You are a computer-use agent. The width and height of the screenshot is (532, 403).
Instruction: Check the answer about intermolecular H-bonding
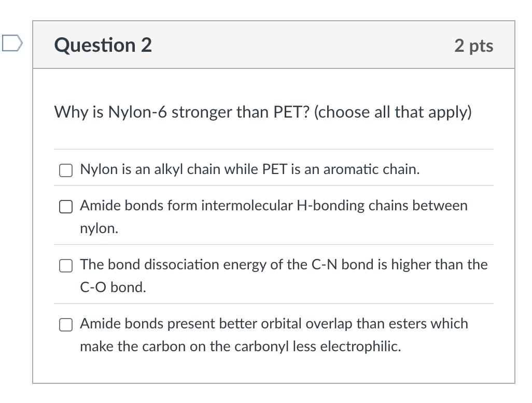pos(65,206)
